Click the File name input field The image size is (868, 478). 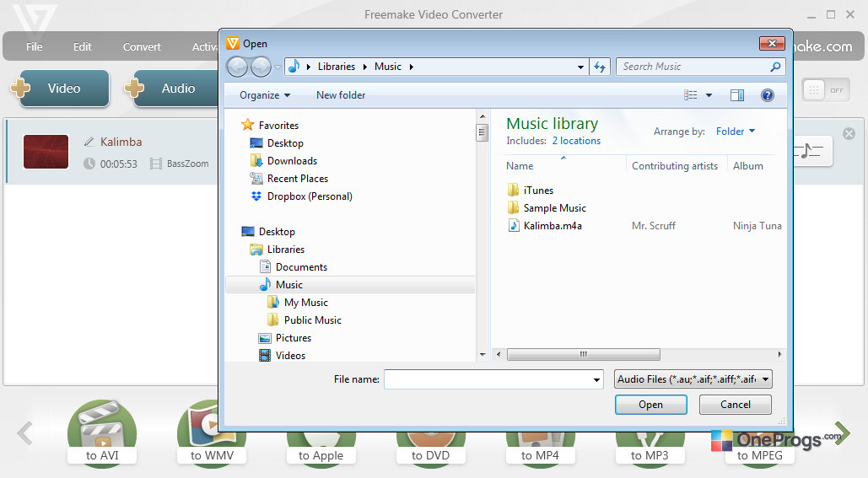[488, 379]
